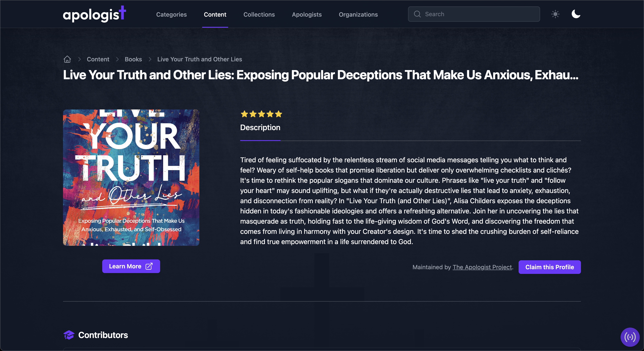
Task: Click the Contributors graduation cap icon
Action: pyautogui.click(x=69, y=335)
